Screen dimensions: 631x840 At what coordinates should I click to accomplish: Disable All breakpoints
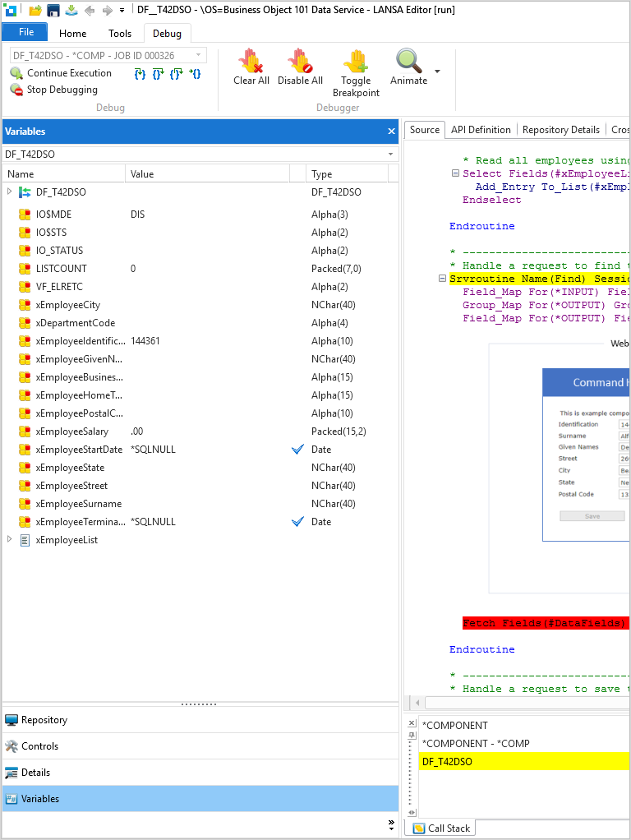[x=300, y=67]
